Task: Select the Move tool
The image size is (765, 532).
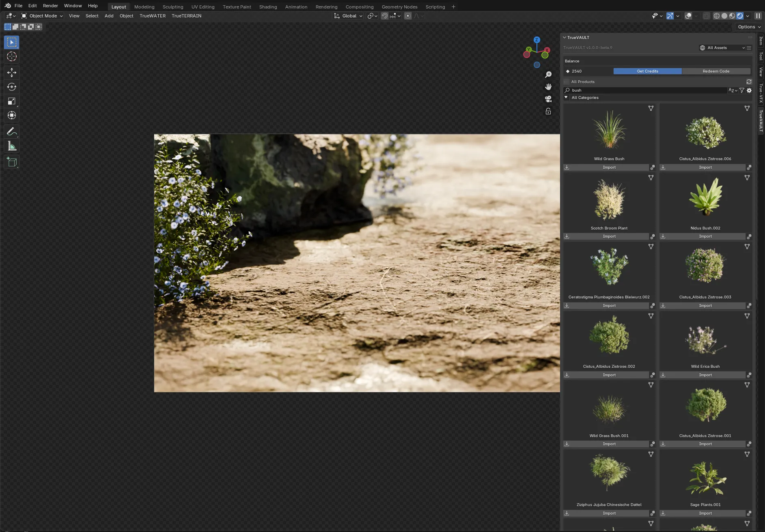Action: pos(12,73)
